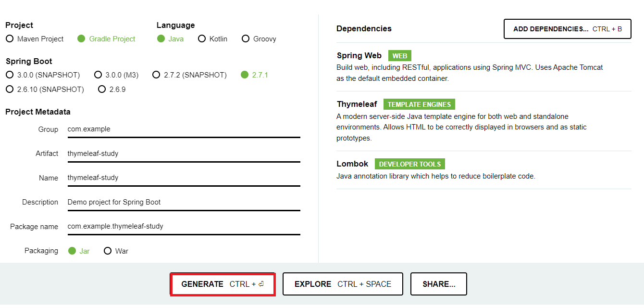Screen dimensions: 644x308
Task: Click the Group input field
Action: [x=184, y=129]
